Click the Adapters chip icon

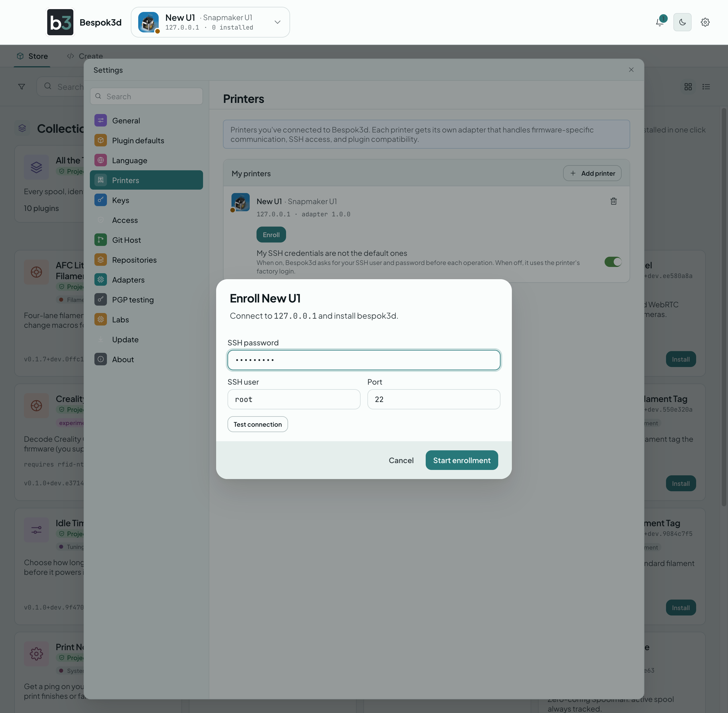[x=100, y=279]
